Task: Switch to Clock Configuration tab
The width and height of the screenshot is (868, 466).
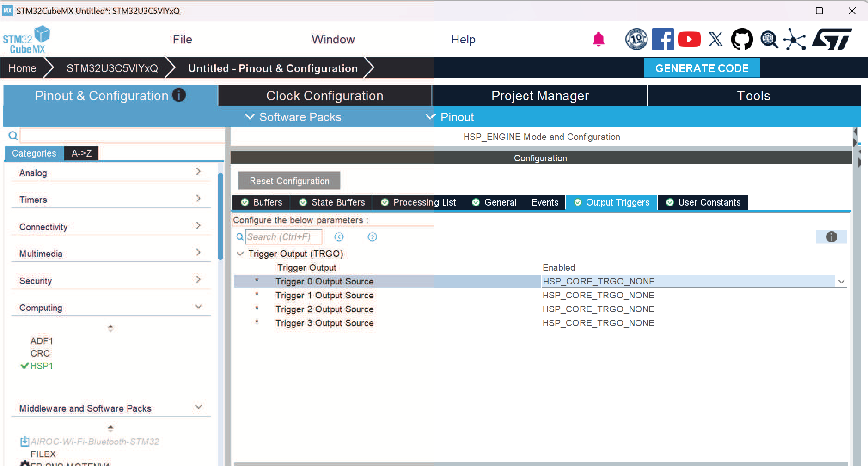Action: 325,96
